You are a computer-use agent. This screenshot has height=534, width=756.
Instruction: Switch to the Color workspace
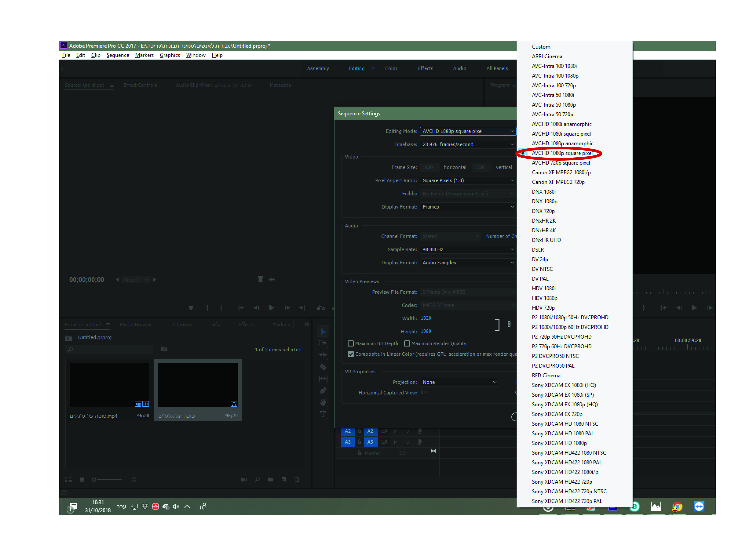click(391, 68)
